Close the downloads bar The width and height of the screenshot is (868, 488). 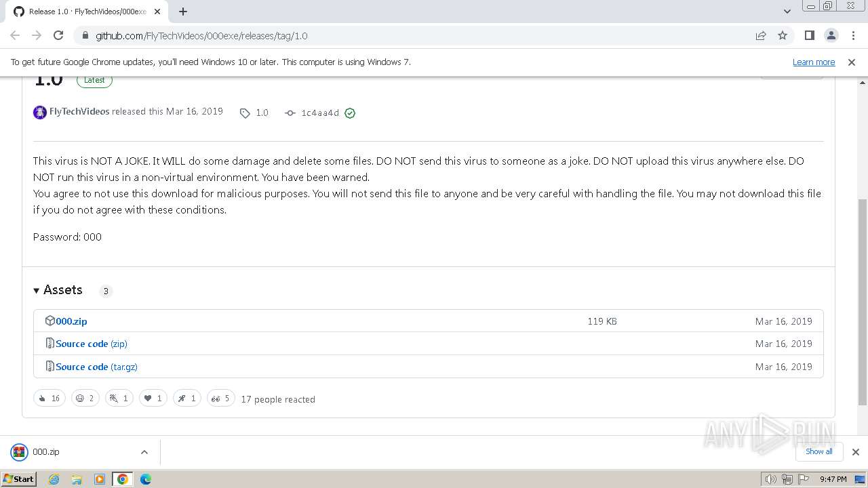855,452
